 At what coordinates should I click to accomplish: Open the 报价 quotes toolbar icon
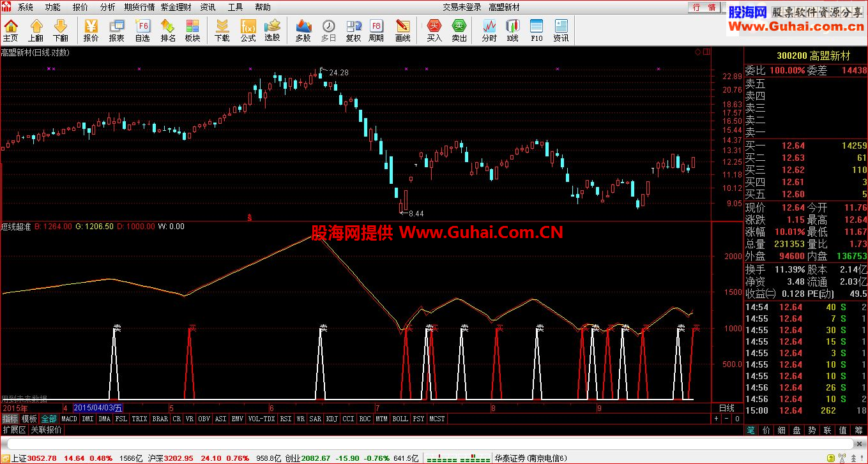tap(91, 30)
